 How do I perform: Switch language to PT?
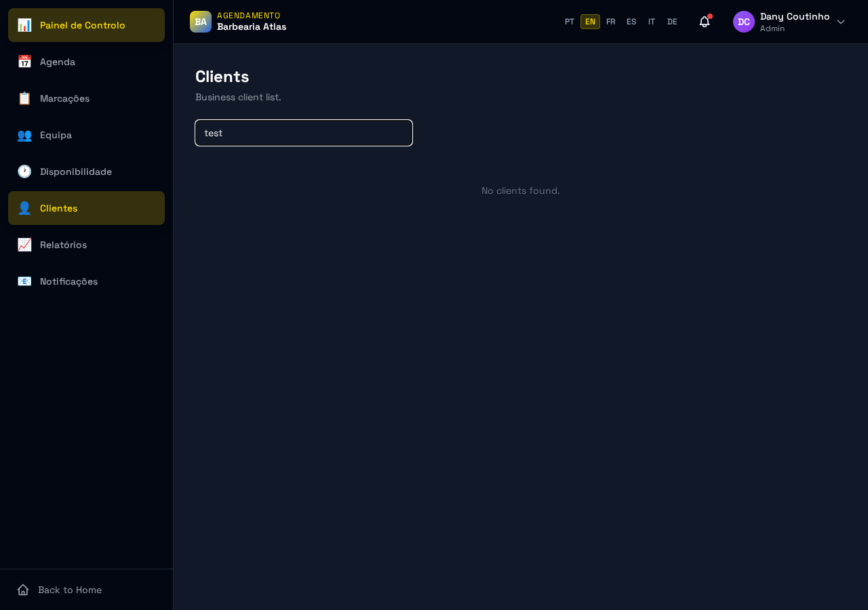tap(570, 22)
